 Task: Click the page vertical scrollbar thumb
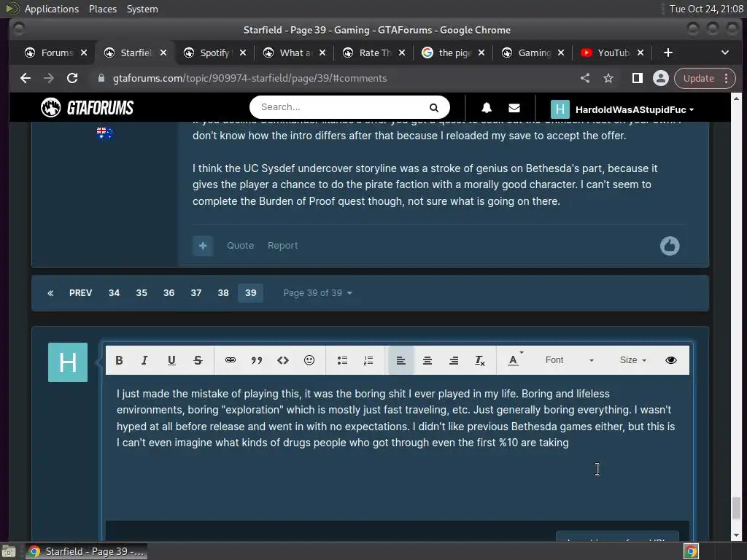(736, 508)
